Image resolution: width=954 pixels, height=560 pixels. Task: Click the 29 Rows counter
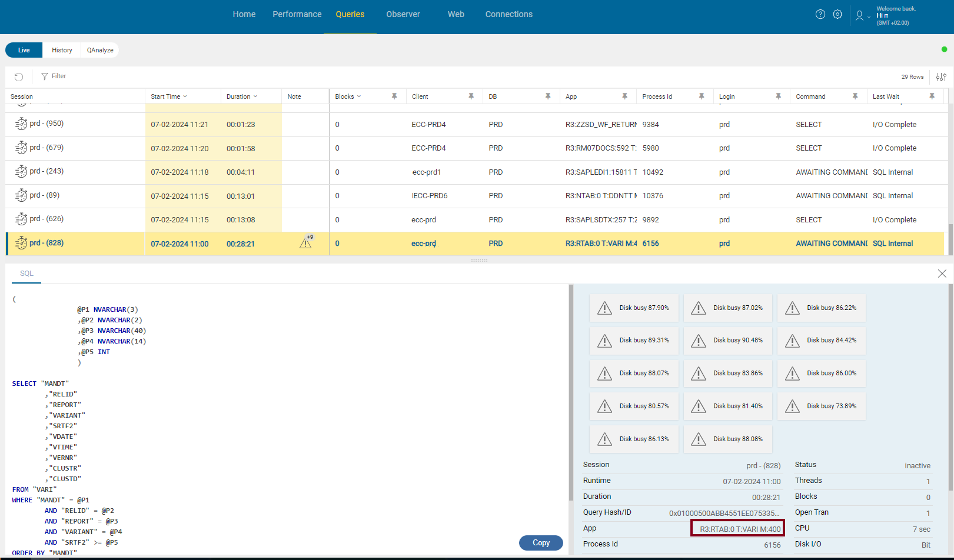(912, 77)
